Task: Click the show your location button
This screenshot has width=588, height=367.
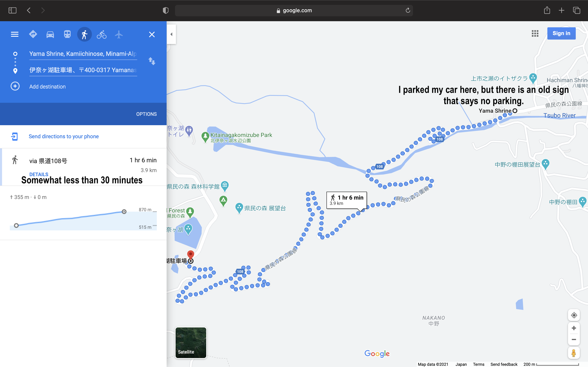Action: coord(574,315)
